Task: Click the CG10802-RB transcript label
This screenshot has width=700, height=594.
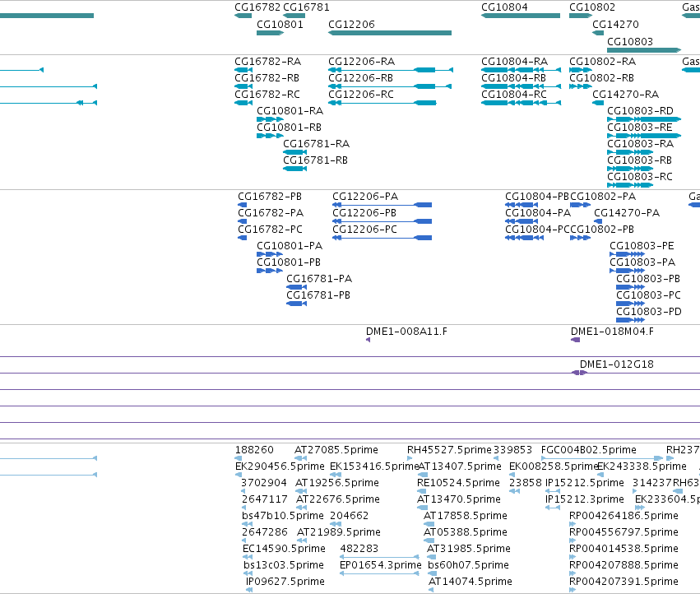Action: point(601,77)
